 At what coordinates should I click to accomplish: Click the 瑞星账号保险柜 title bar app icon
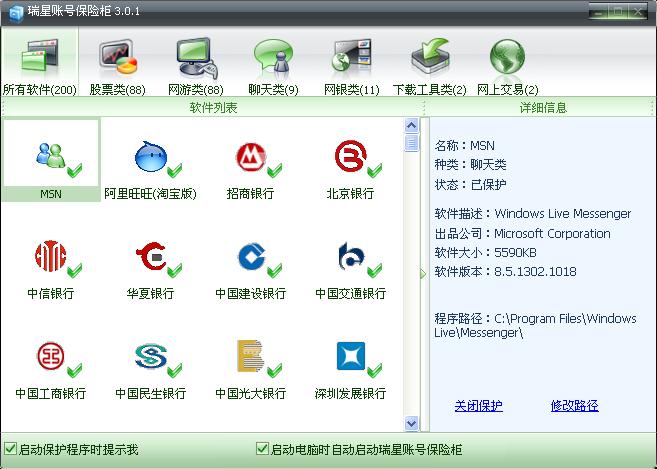pos(16,13)
